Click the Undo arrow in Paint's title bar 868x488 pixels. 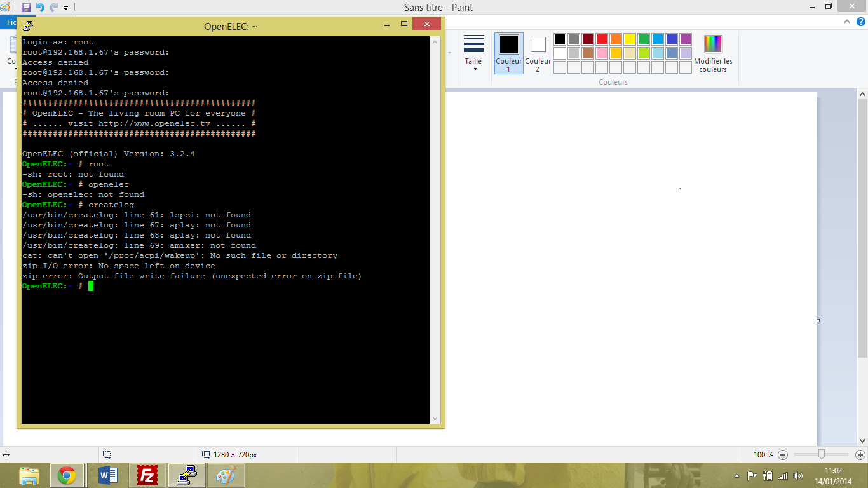[40, 8]
